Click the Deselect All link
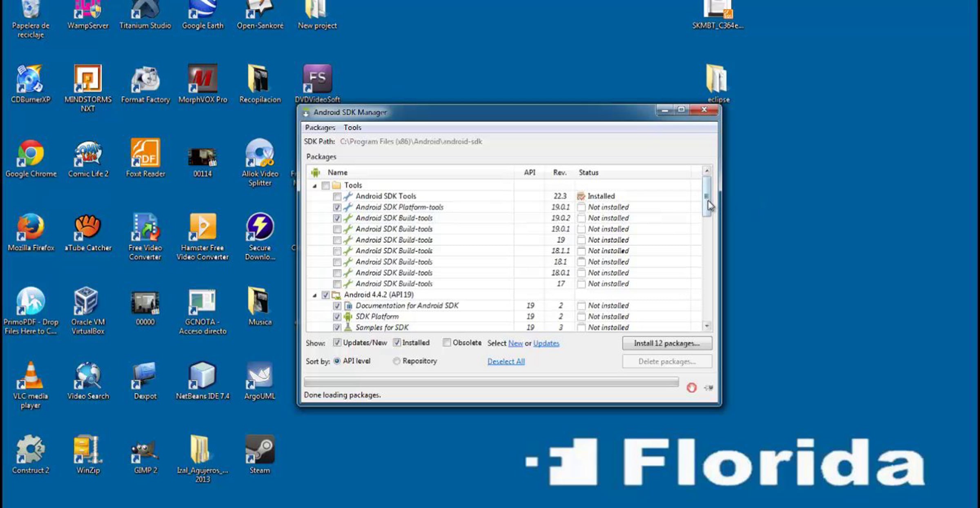Viewport: 980px width, 508px height. 506,362
